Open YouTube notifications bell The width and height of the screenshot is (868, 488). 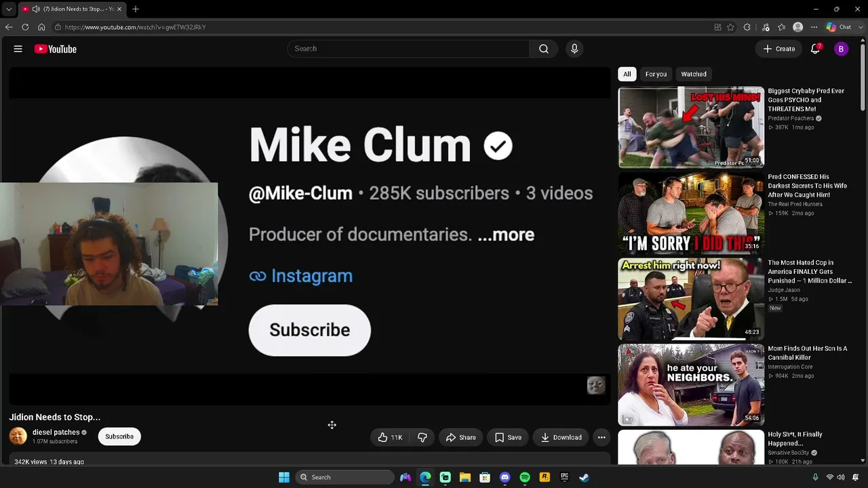pos(816,49)
